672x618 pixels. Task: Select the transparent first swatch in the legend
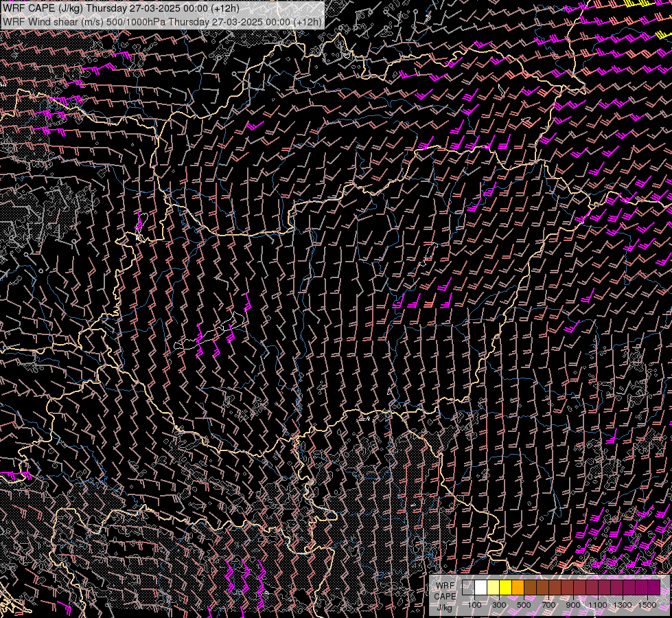[468, 588]
